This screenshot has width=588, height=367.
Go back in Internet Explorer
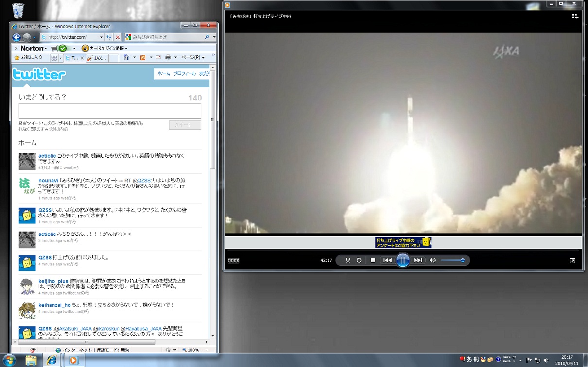[x=17, y=37]
